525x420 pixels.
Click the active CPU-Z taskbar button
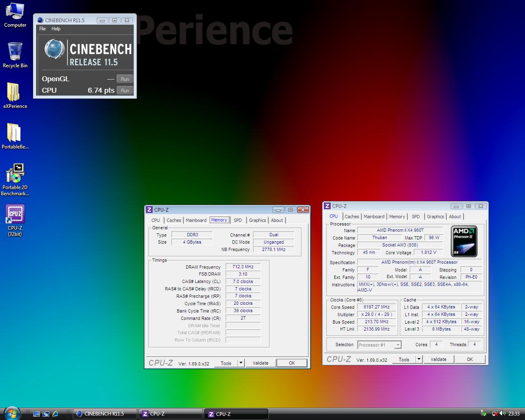[x=236, y=414]
